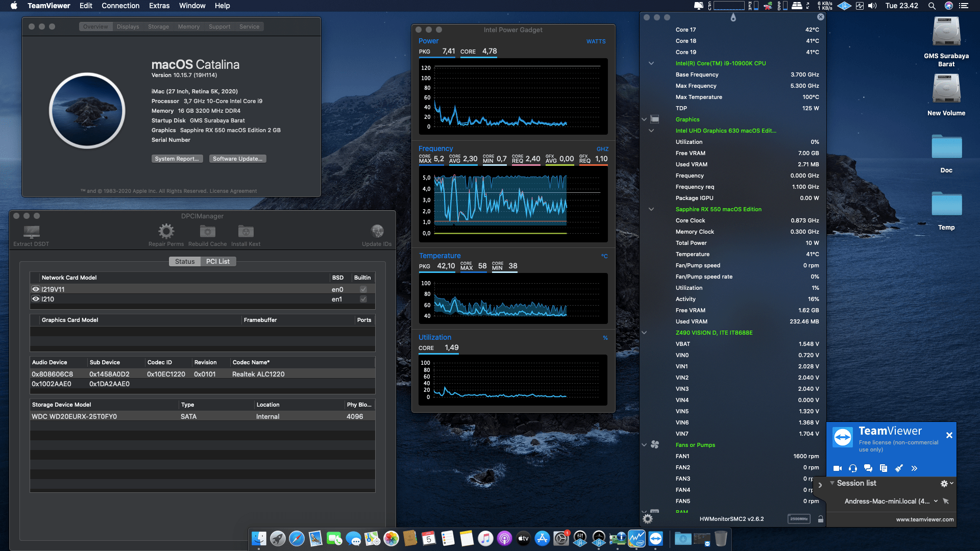Click remote control cursor icon beside Andress-Mac-mini
Image resolution: width=980 pixels, height=551 pixels.
tap(946, 501)
